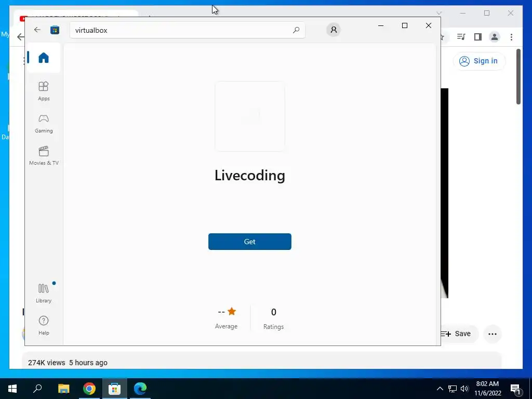The image size is (532, 399).
Task: Open the Store user profile icon
Action: pyautogui.click(x=334, y=30)
